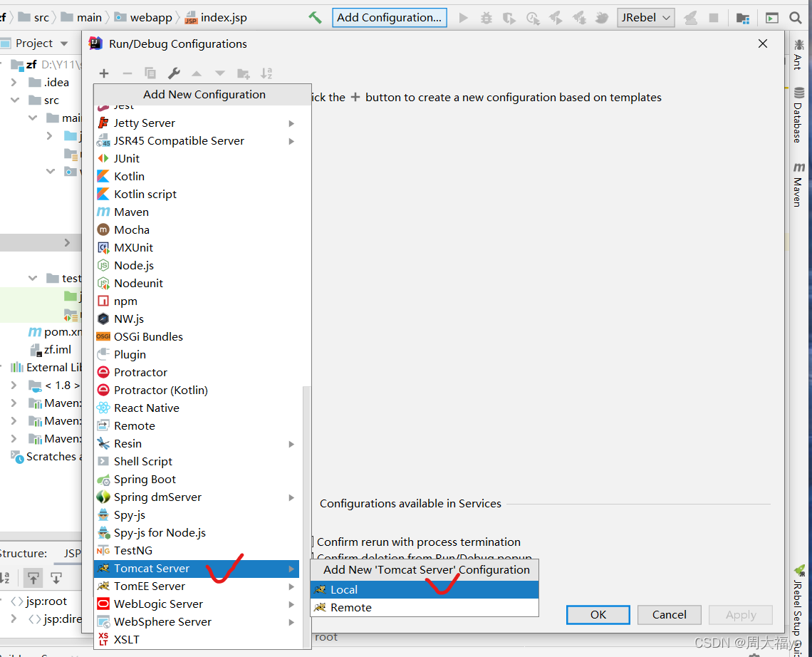Select Node.js configuration type
This screenshot has height=657, width=812.
[197, 265]
